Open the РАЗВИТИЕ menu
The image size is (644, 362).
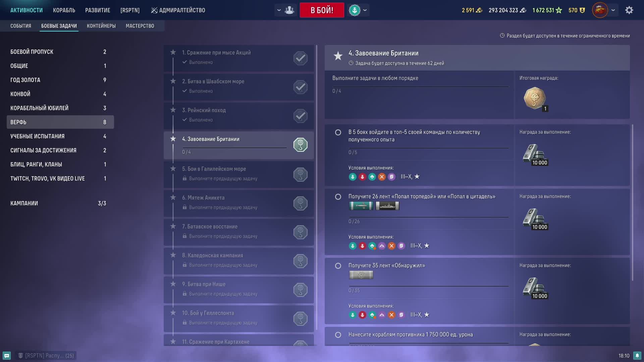(x=98, y=10)
